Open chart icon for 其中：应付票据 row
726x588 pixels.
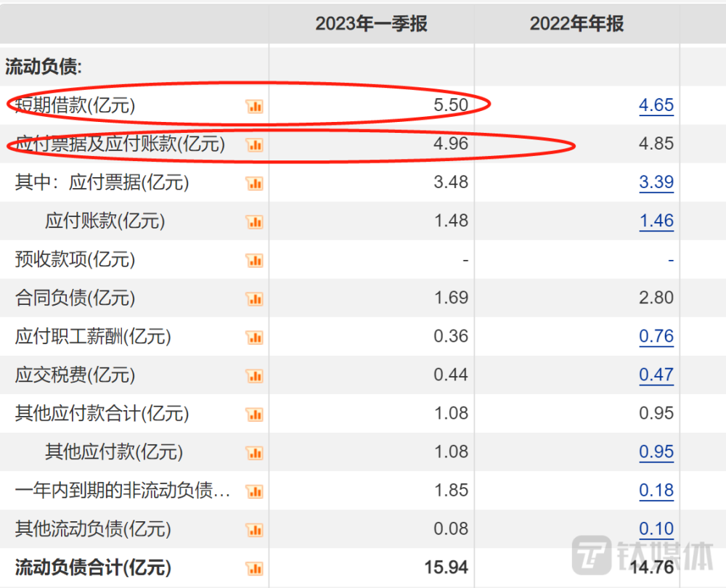pyautogui.click(x=255, y=184)
